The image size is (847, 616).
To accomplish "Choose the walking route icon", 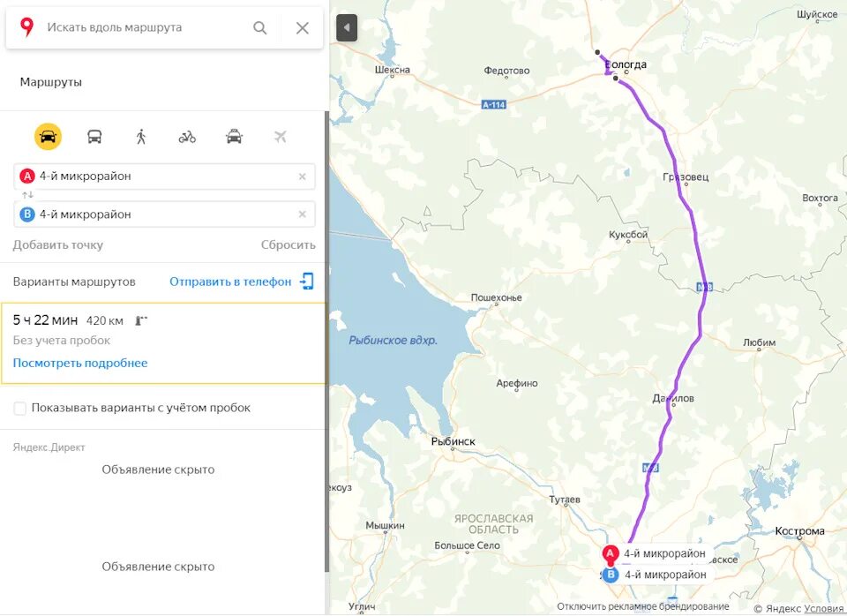I will (x=141, y=136).
